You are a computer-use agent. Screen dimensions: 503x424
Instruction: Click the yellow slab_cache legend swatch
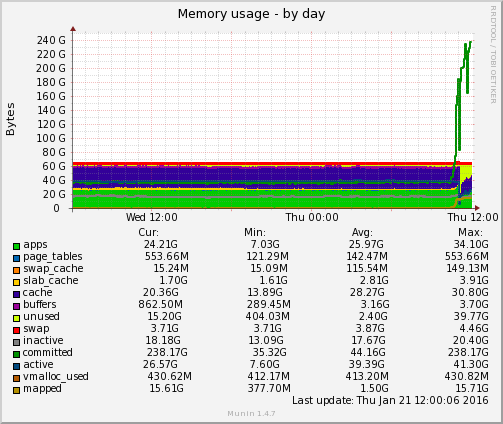point(16,282)
